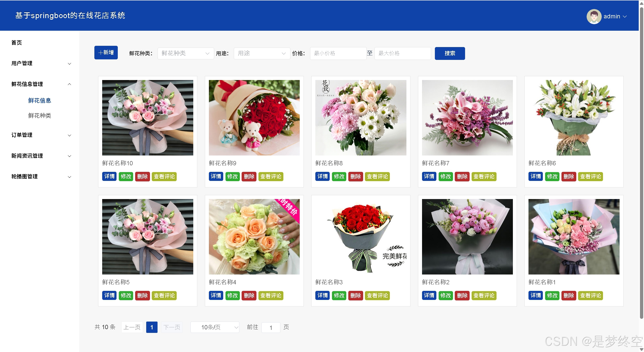644x352 pixels.
Task: Select 鲜花种类 submenu item
Action: (x=40, y=115)
